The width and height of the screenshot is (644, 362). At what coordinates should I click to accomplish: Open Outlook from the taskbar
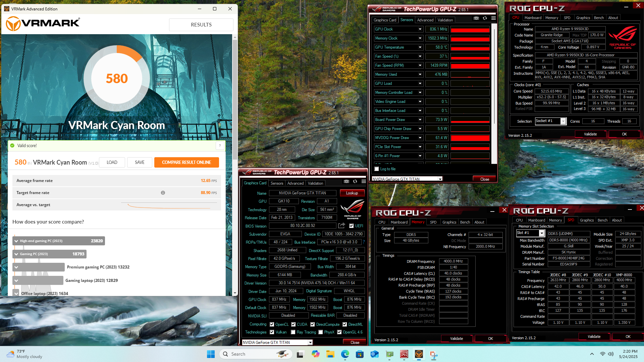(x=374, y=354)
